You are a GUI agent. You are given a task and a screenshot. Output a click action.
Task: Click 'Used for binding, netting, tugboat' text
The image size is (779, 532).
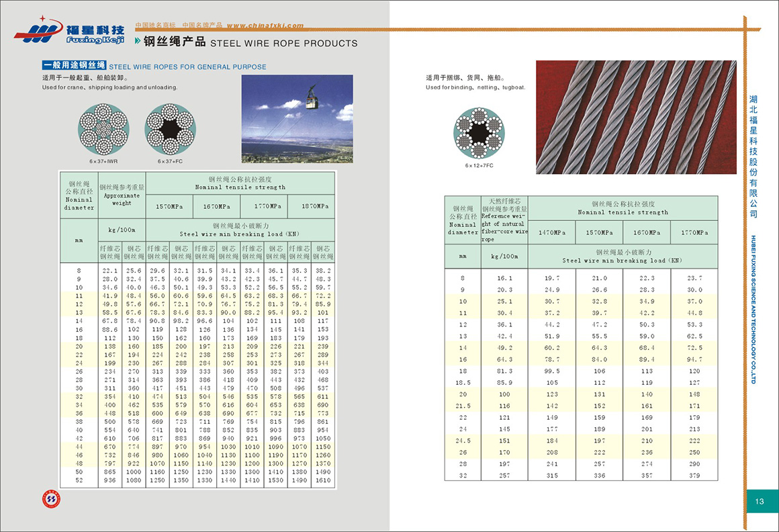[475, 87]
